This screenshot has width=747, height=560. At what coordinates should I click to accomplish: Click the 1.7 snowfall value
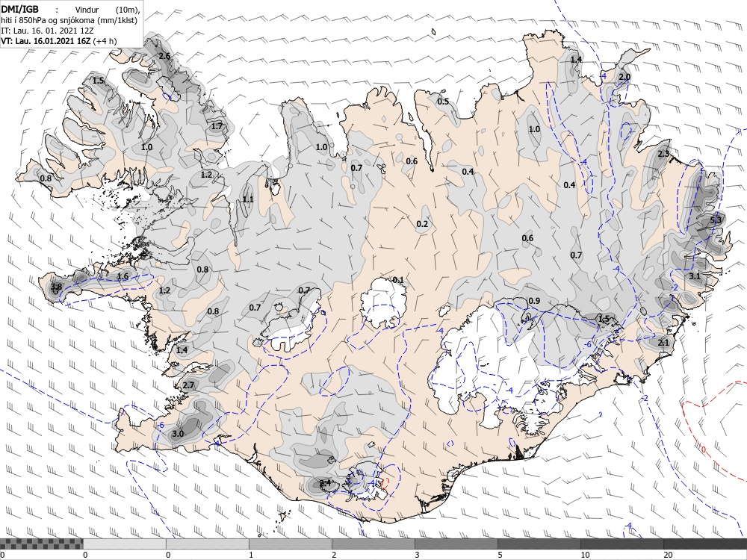tap(217, 126)
